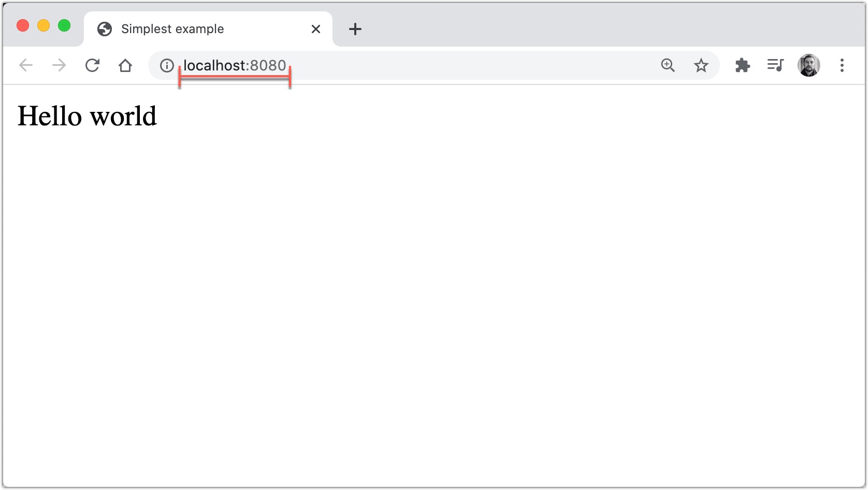Open the media control playlist icon
This screenshot has width=868, height=490.
[x=775, y=65]
